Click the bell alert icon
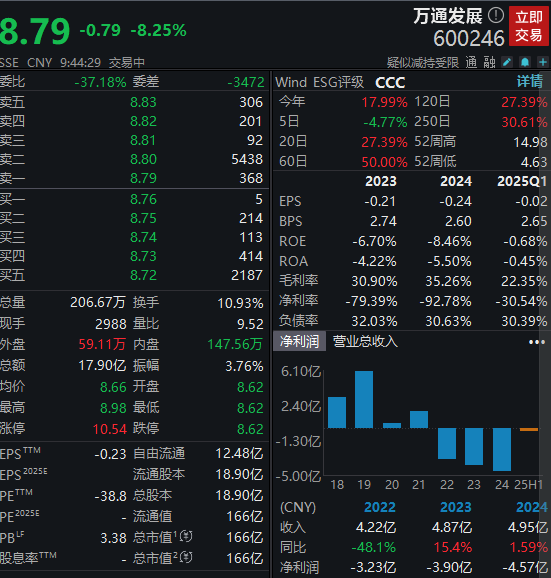Image resolution: width=551 pixels, height=578 pixels. (x=525, y=62)
